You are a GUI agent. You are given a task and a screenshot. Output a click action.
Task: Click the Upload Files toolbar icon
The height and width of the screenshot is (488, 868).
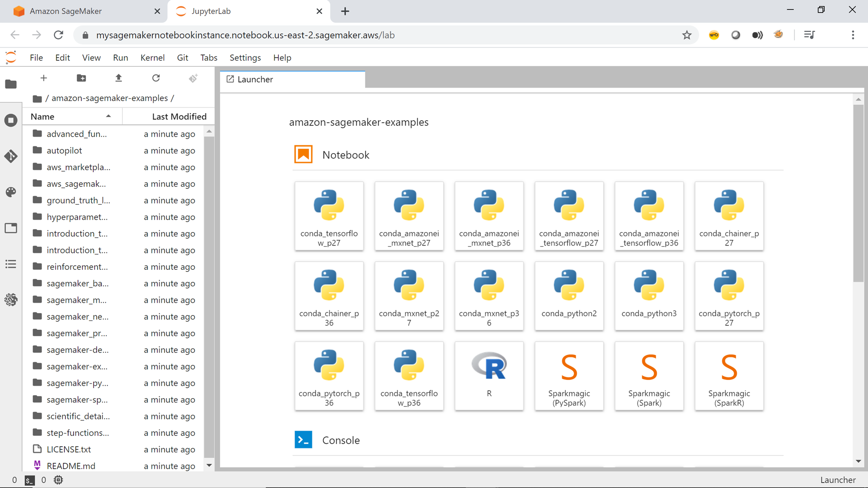coord(118,78)
